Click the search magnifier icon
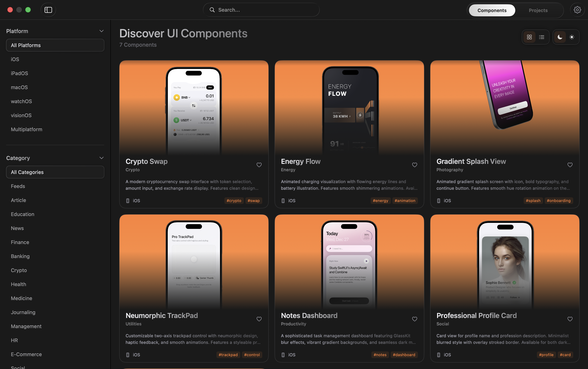The image size is (588, 369). click(212, 10)
